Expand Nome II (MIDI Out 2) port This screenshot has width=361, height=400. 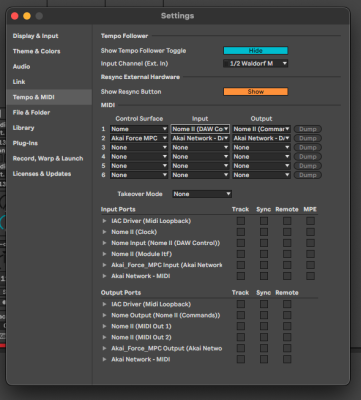pyautogui.click(x=104, y=337)
